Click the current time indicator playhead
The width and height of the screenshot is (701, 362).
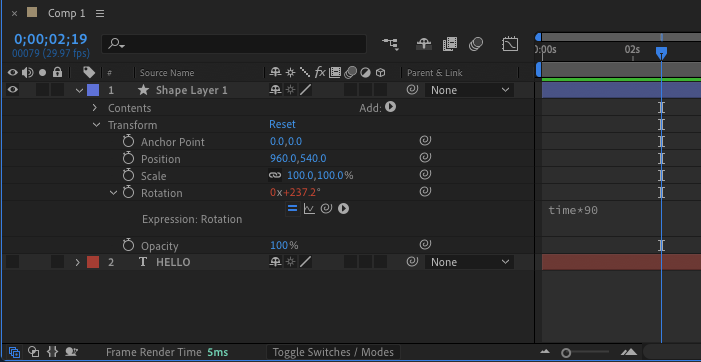point(661,54)
